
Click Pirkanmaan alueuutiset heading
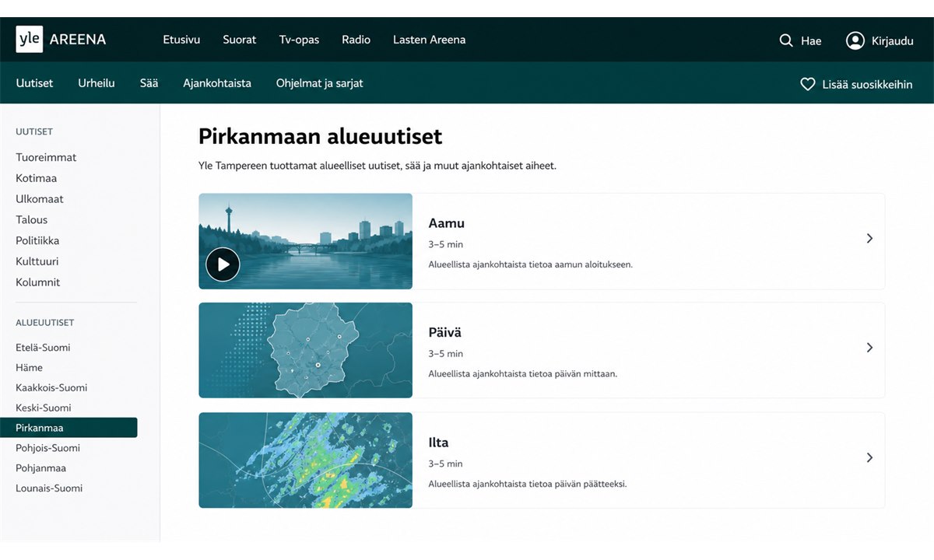pos(320,137)
